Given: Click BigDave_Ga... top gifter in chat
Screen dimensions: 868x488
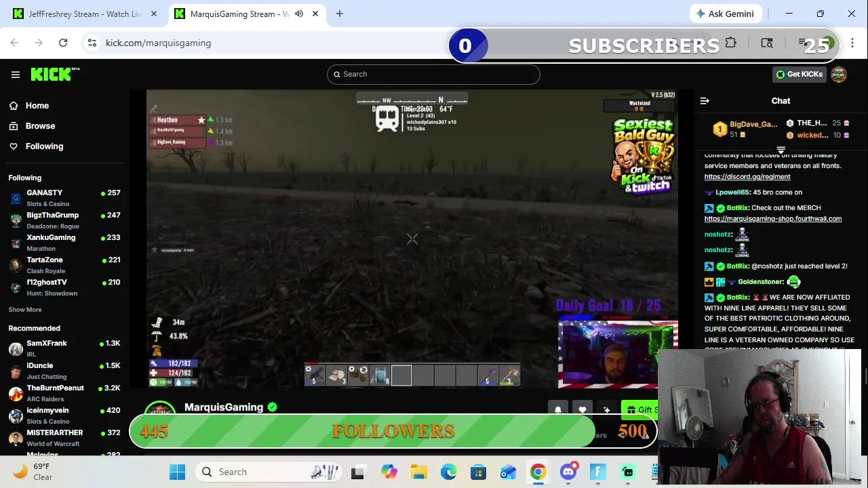Looking at the screenshot, I should click(x=753, y=125).
